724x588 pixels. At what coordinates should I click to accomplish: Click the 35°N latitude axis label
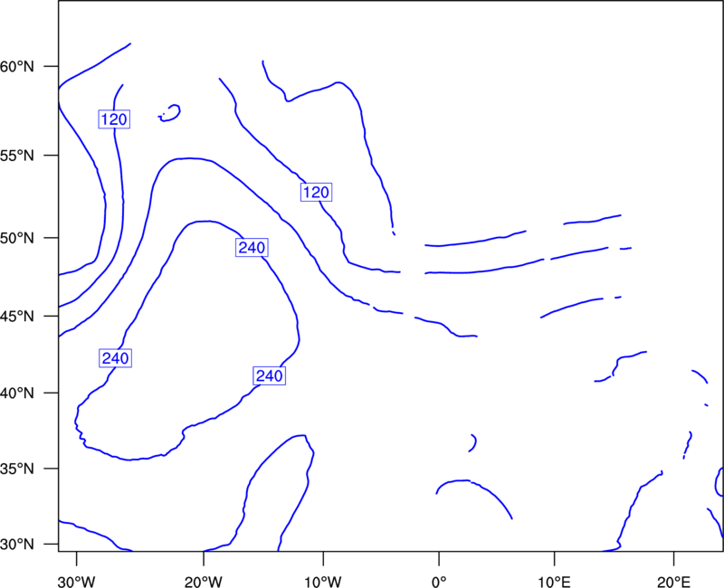tap(17, 469)
